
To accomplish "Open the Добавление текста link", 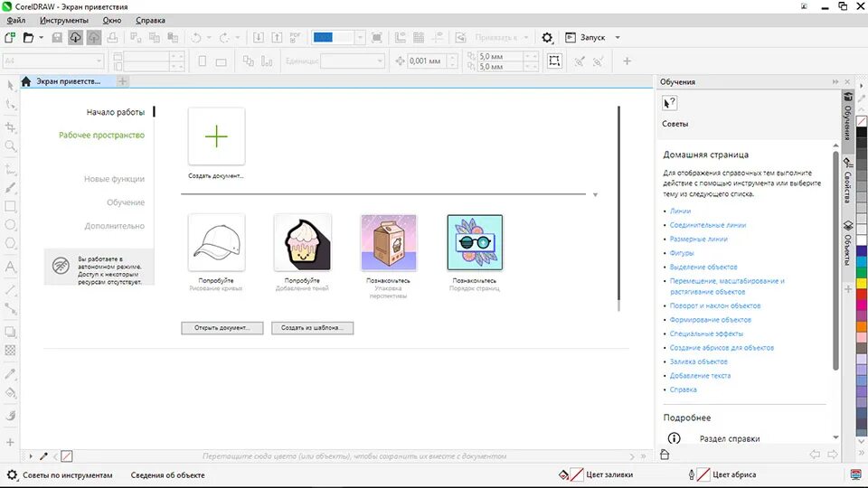I will click(x=700, y=376).
